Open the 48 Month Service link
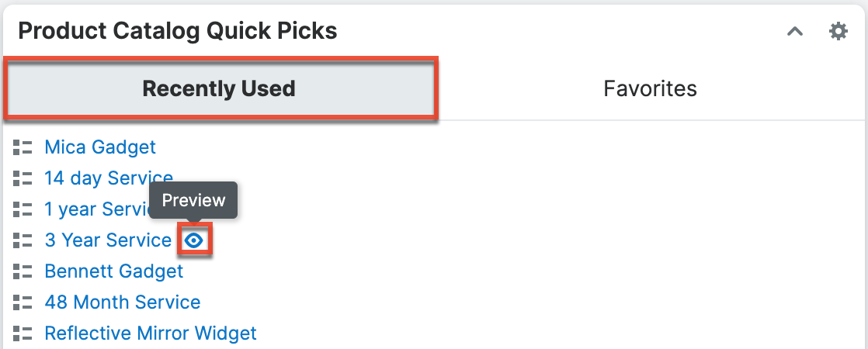This screenshot has width=868, height=349. (x=123, y=302)
